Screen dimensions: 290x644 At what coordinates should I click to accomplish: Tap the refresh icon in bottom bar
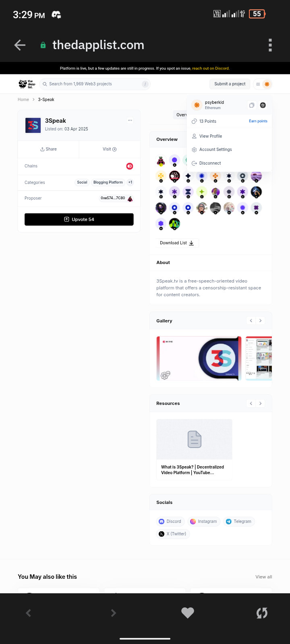pyautogui.click(x=262, y=613)
